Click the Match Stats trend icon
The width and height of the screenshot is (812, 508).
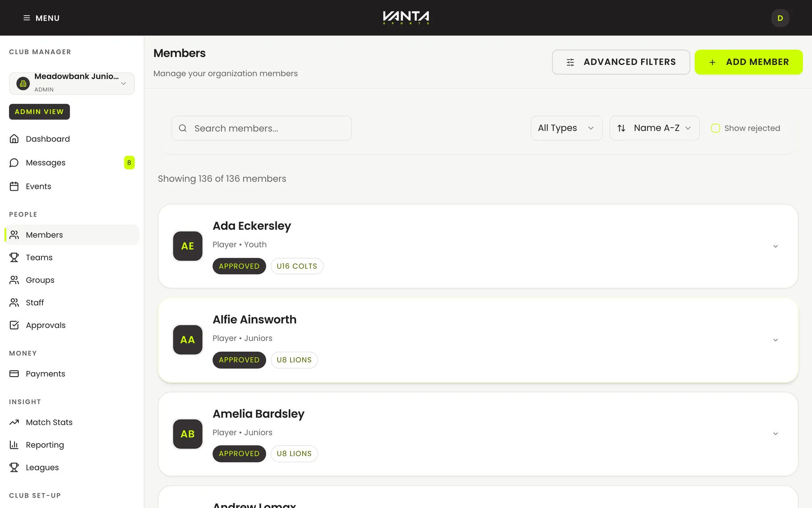pos(14,422)
